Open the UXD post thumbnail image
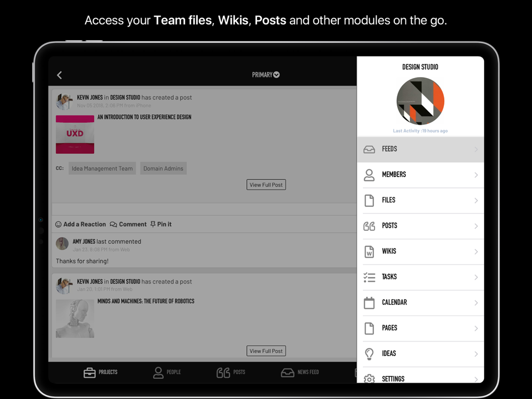532x399 pixels. [75, 135]
